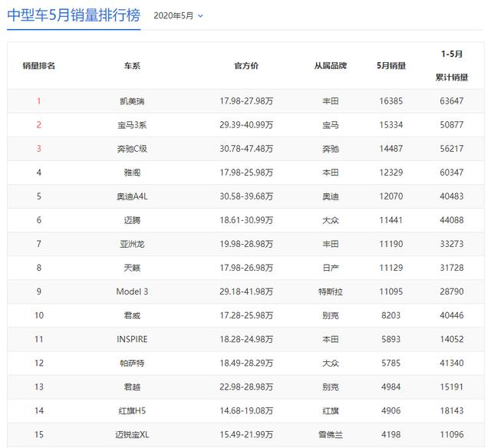Click the 销量排名 column header
This screenshot has width=491, height=448.
pos(39,66)
